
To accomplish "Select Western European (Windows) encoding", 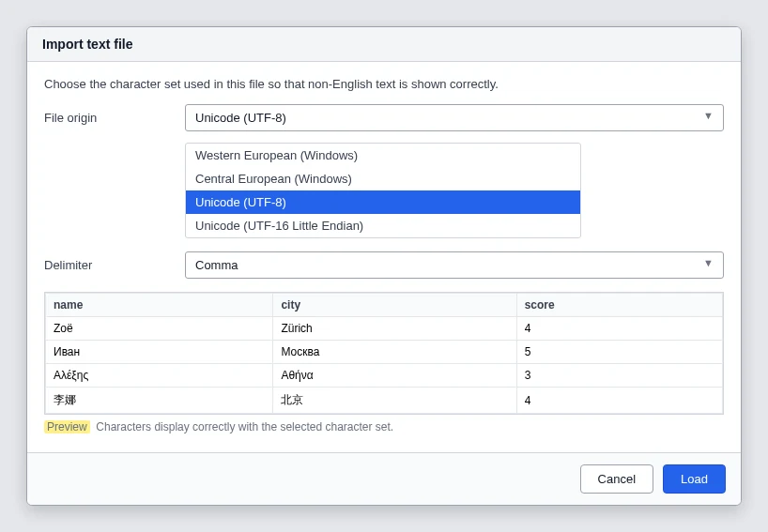I will click(x=382, y=155).
